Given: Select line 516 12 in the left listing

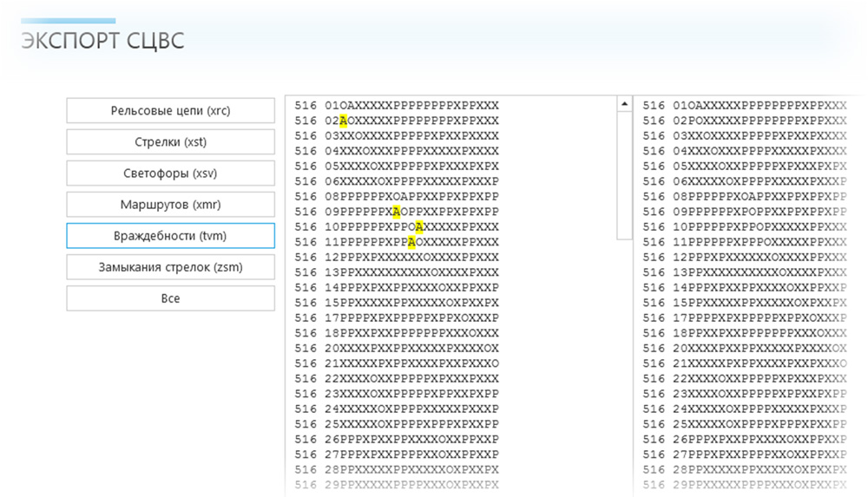Looking at the screenshot, I should [x=397, y=258].
